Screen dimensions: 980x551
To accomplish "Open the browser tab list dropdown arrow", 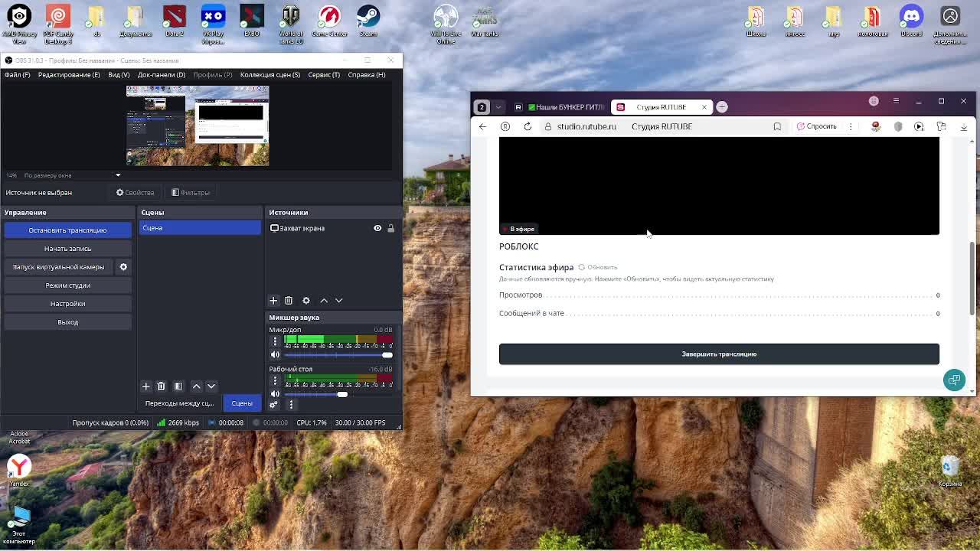I will [498, 107].
